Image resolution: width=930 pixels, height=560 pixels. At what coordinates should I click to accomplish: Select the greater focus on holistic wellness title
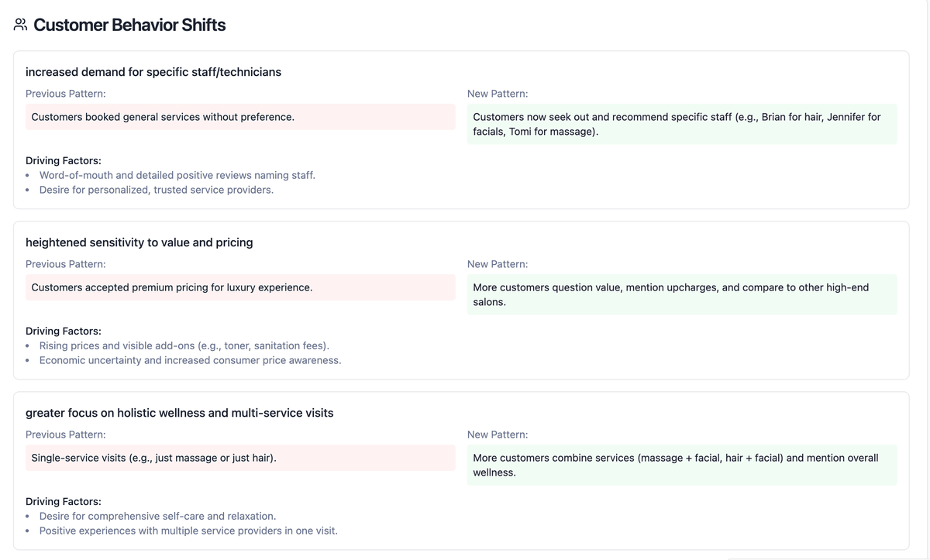[x=180, y=413]
